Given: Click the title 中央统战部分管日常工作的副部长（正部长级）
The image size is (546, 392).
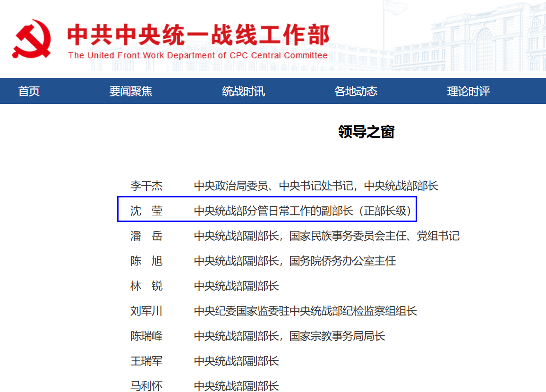Looking at the screenshot, I should 303,211.
